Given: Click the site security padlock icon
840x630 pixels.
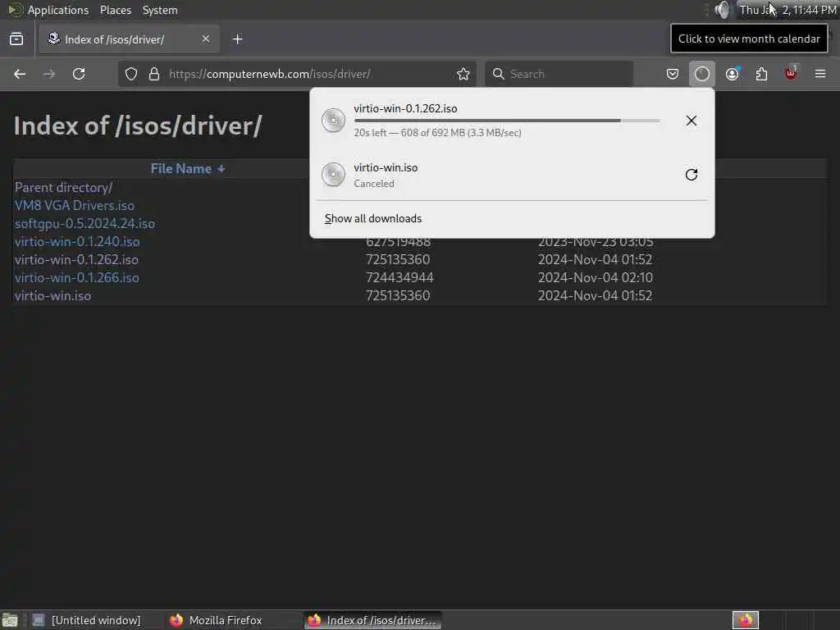Looking at the screenshot, I should pos(154,74).
